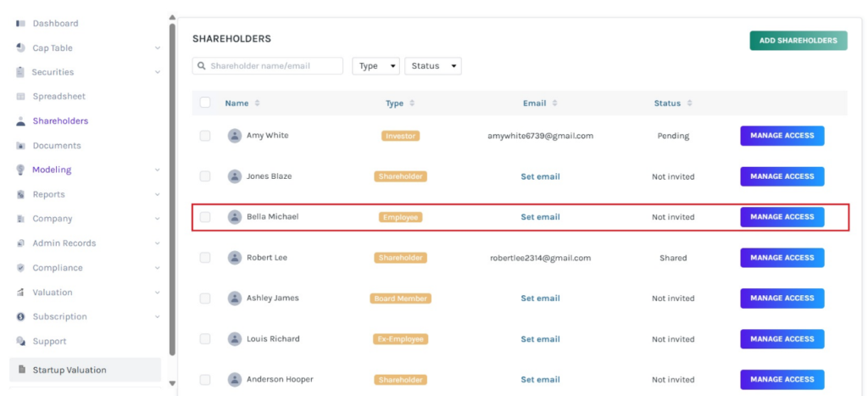Click the Subscription dollar icon
Image resolution: width=868 pixels, height=396 pixels.
click(x=20, y=317)
